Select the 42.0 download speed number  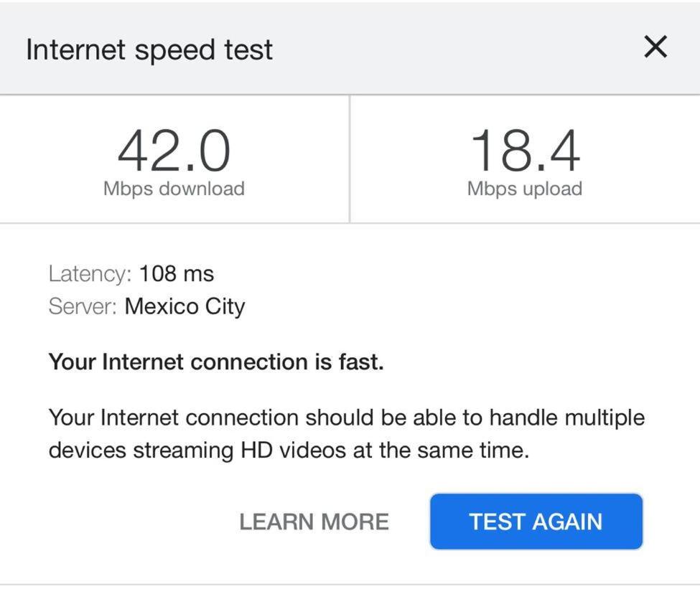tap(174, 151)
